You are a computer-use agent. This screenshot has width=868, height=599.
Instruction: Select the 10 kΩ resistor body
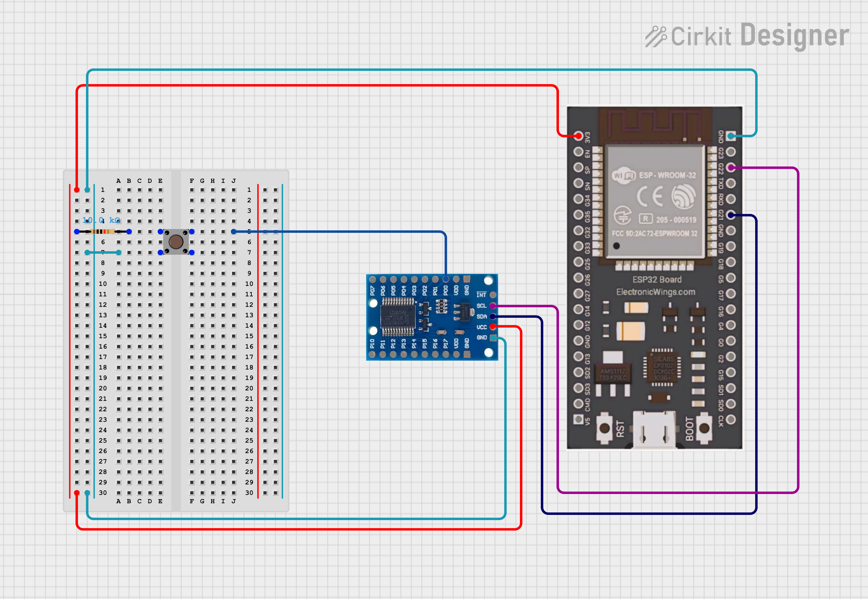(103, 232)
